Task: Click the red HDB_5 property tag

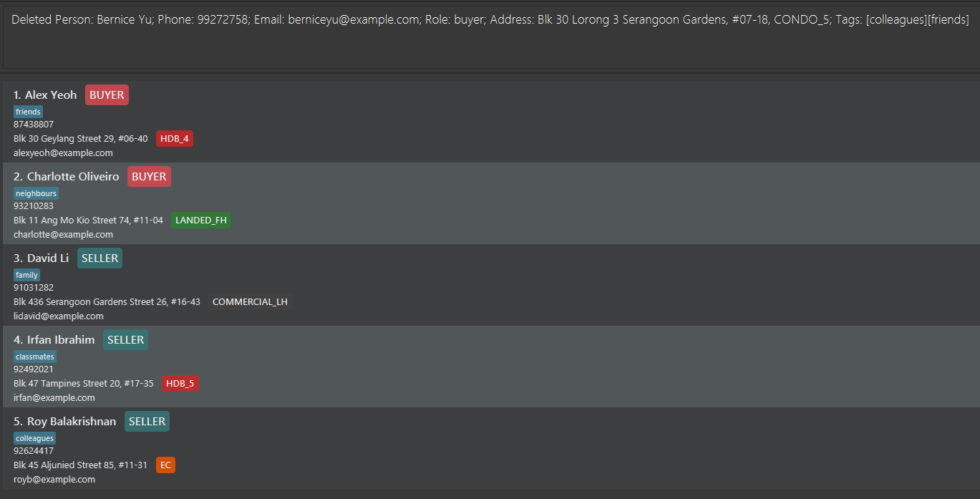Action: pos(180,384)
